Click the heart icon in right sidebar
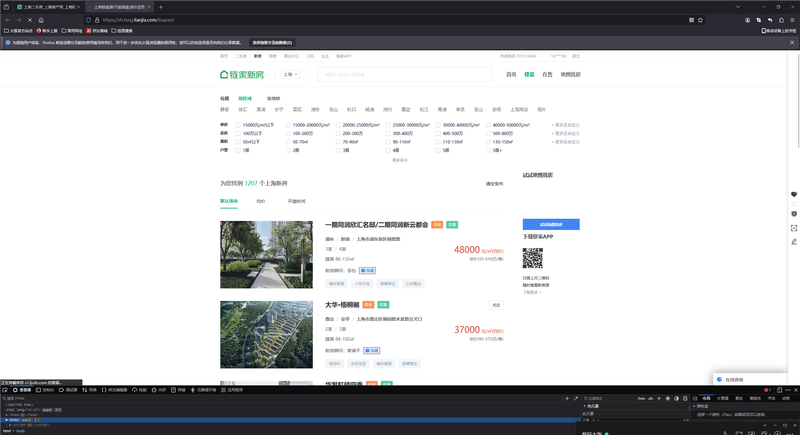The height and width of the screenshot is (435, 800). click(794, 194)
